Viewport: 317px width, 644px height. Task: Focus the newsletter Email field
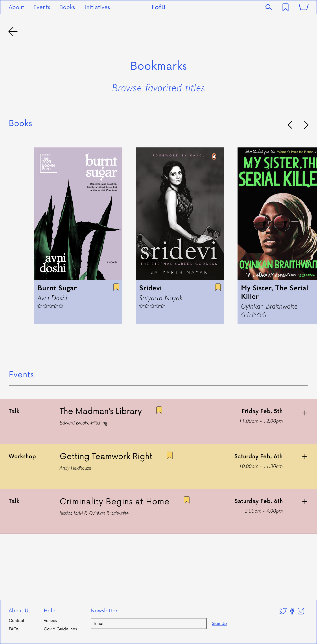(149, 624)
